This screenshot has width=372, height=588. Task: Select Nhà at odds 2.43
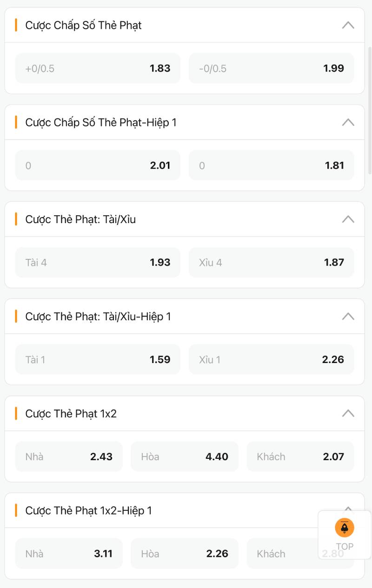pyautogui.click(x=69, y=457)
